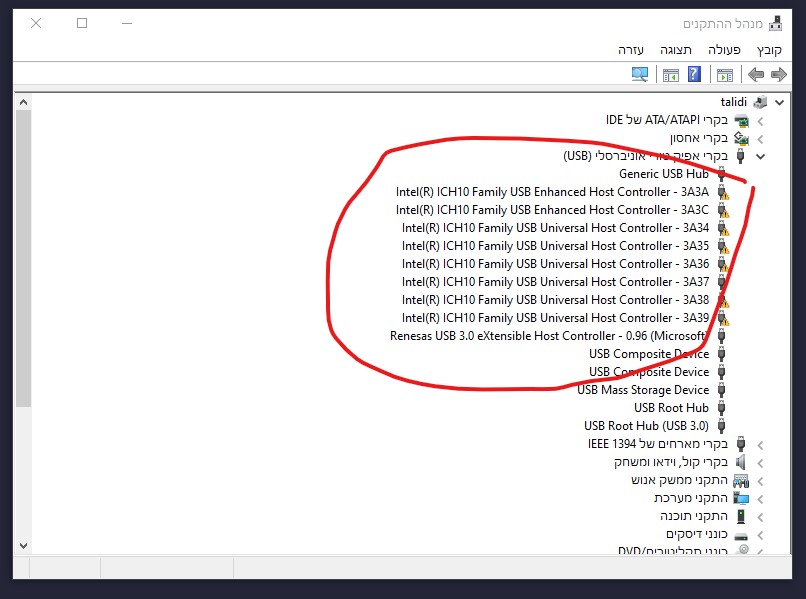Viewport: 806px width, 599px height.
Task: Expand the התקני תוכנה category
Action: point(760,517)
